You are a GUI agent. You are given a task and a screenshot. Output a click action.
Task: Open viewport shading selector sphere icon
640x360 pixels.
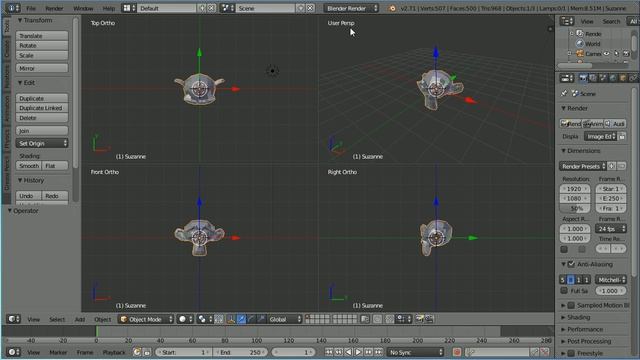click(185, 319)
